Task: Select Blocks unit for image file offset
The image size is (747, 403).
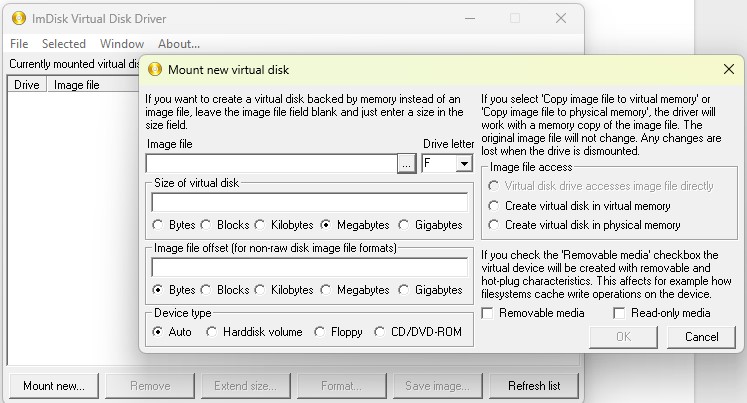Action: pos(207,290)
